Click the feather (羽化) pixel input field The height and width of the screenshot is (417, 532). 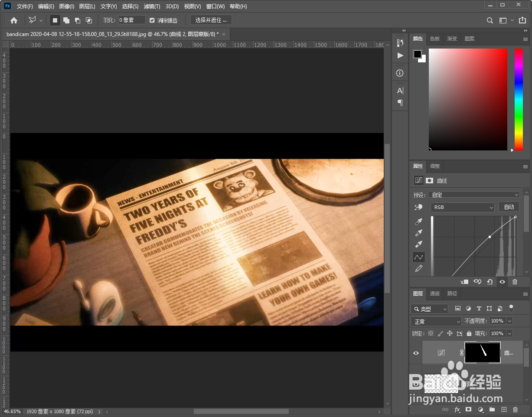click(132, 20)
